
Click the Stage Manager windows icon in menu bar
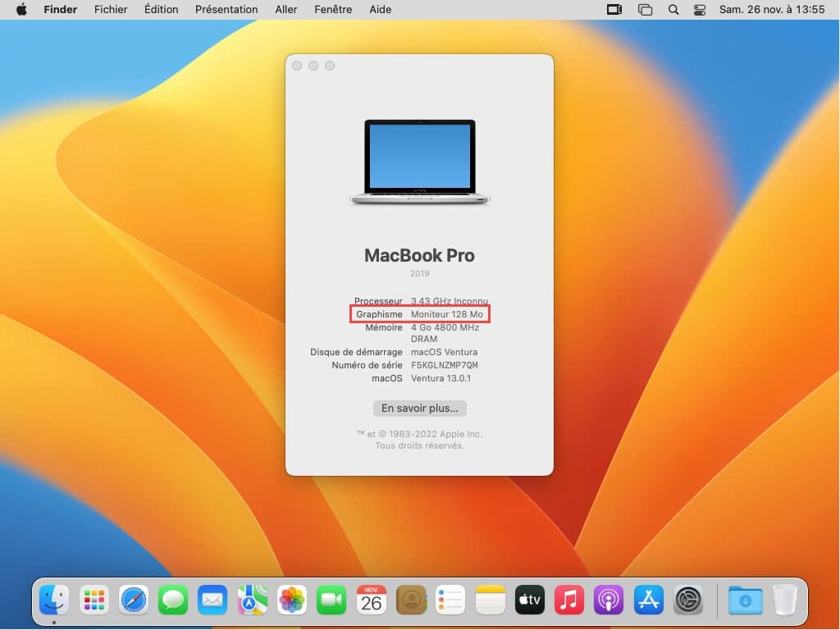[x=645, y=10]
